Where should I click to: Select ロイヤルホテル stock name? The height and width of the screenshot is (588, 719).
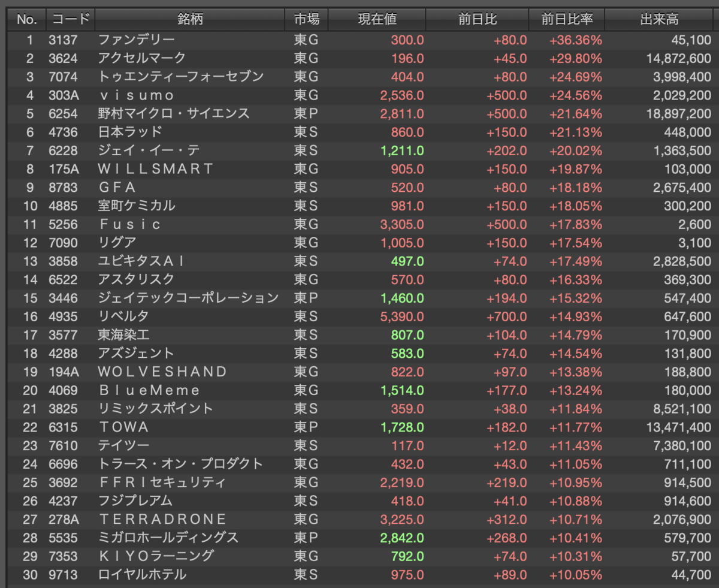tap(142, 575)
